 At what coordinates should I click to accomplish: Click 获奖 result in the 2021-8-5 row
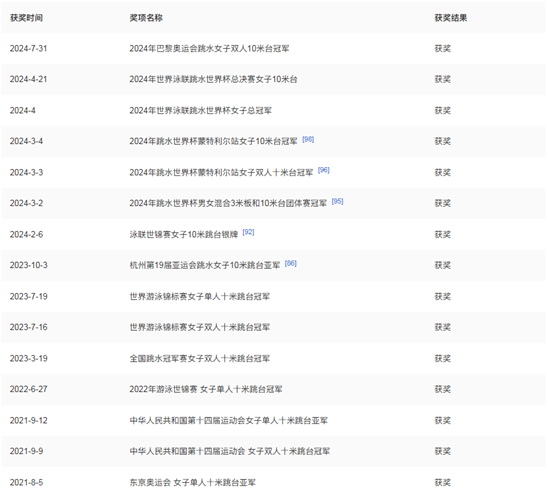(x=442, y=482)
